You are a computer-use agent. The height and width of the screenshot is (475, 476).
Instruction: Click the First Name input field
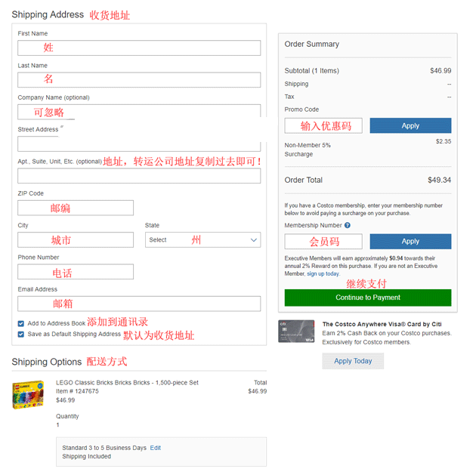coord(139,48)
